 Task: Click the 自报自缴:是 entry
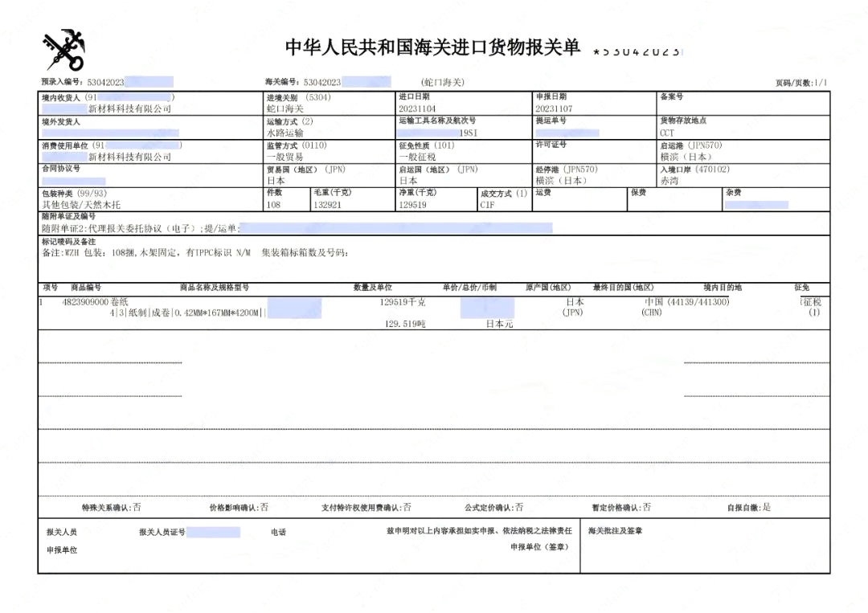click(749, 507)
